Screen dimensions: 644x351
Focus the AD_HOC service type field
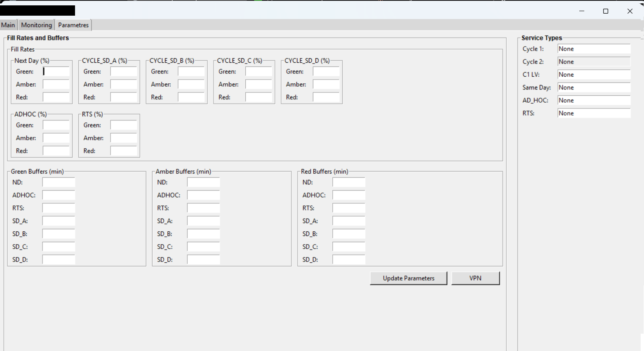(594, 101)
